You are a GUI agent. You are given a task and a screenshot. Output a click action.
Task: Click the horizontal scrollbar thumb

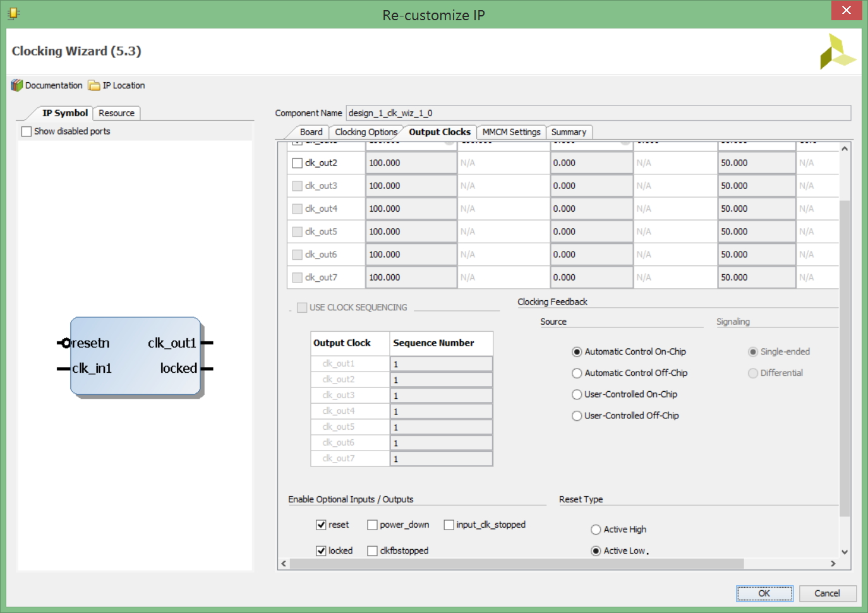(x=517, y=564)
